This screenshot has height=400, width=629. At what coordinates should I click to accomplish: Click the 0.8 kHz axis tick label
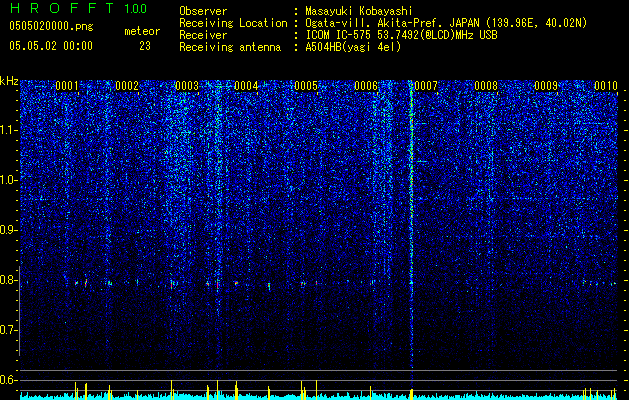[x=8, y=280]
